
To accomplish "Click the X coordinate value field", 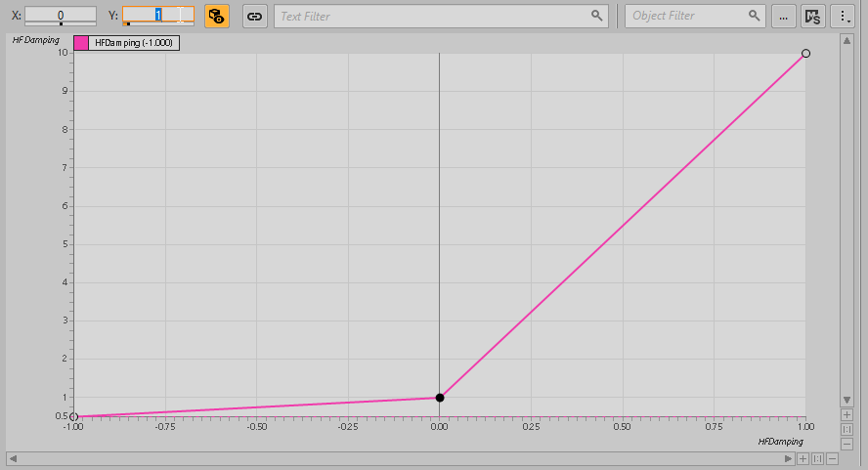I will [61, 16].
